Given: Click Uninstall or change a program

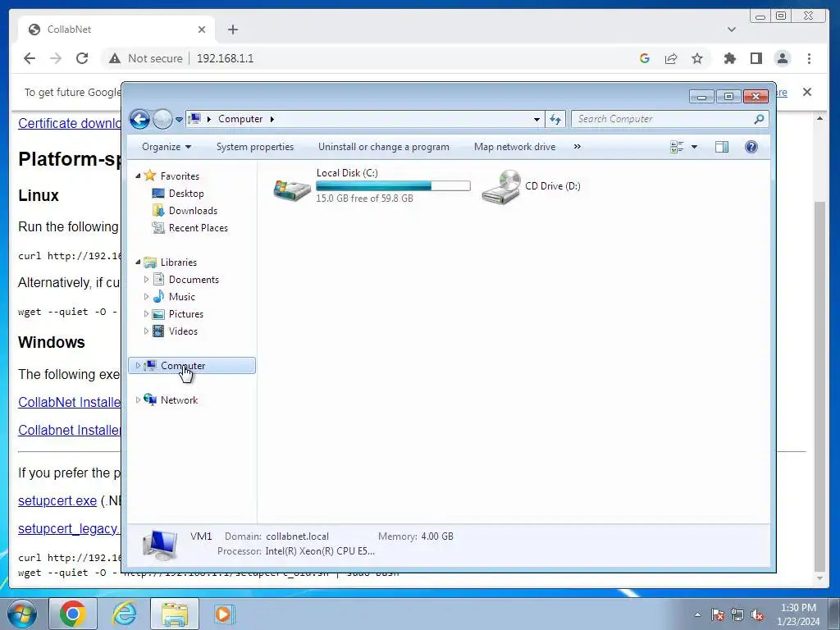Looking at the screenshot, I should tap(384, 147).
